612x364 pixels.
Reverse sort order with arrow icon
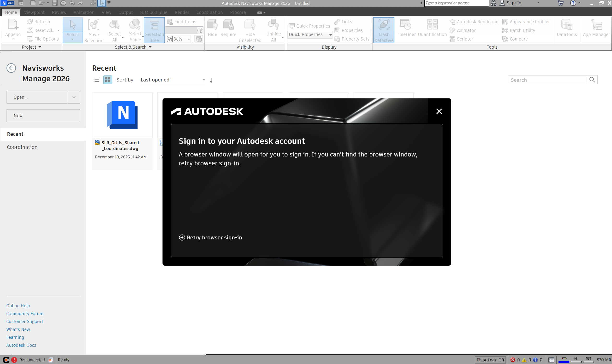pyautogui.click(x=211, y=81)
